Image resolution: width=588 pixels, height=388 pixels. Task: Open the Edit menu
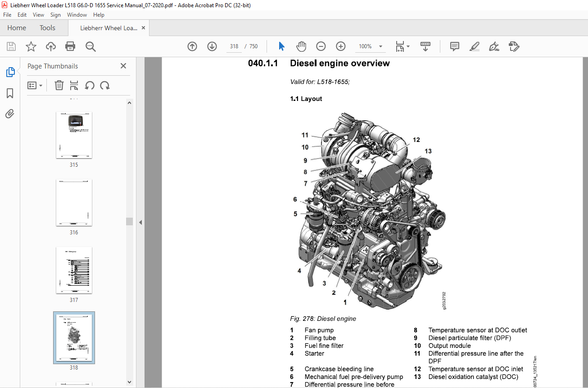[22, 15]
